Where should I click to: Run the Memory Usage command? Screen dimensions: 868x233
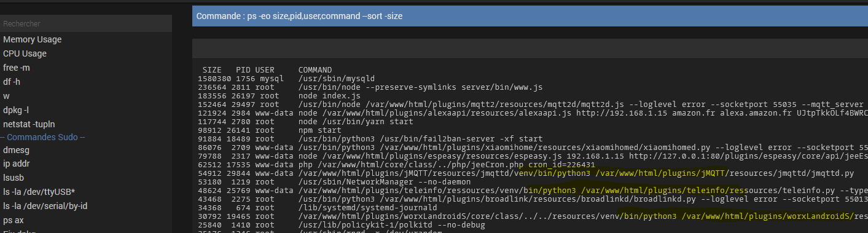(33, 39)
